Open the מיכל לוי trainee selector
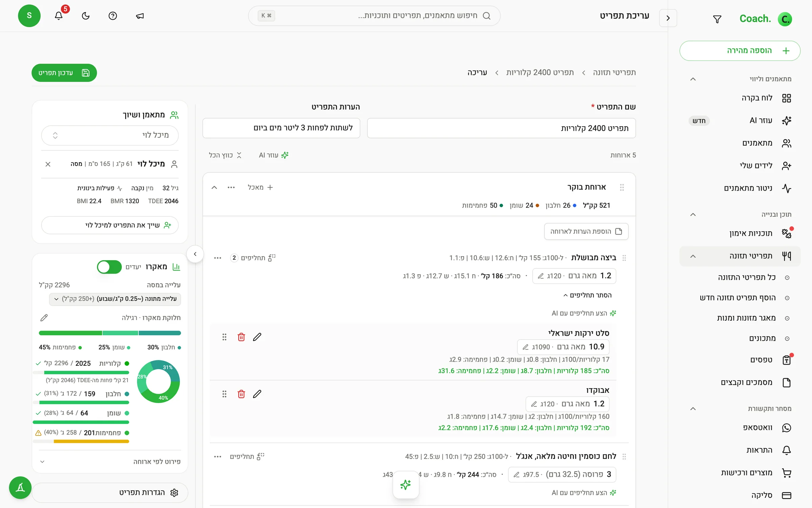 coord(110,135)
